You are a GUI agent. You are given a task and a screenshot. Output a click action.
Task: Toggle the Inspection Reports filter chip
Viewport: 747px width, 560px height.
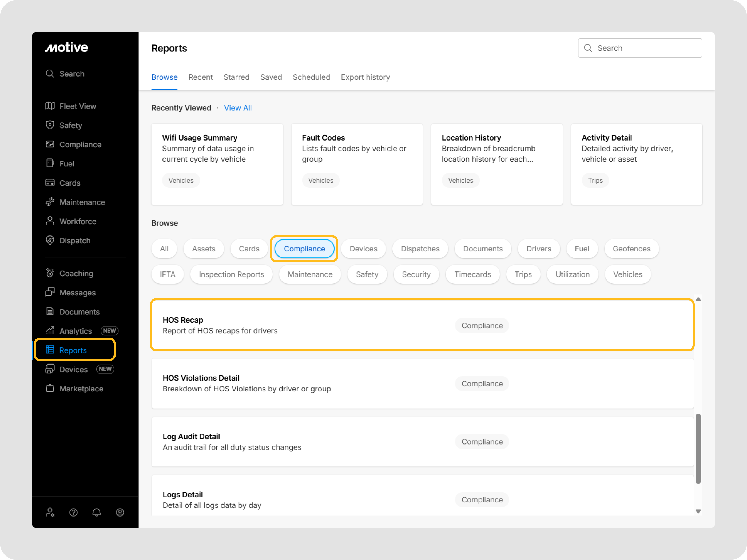click(x=231, y=274)
